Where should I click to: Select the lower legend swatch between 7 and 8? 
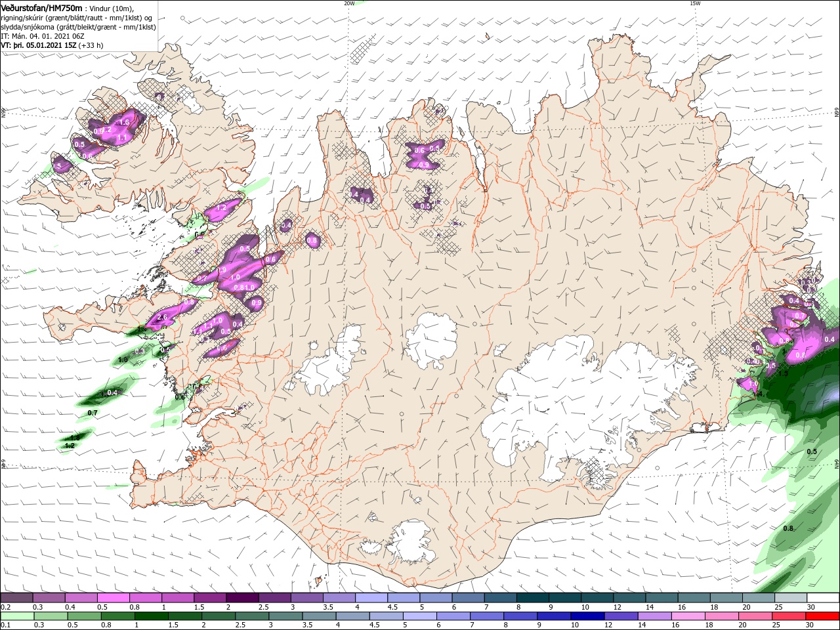488,616
